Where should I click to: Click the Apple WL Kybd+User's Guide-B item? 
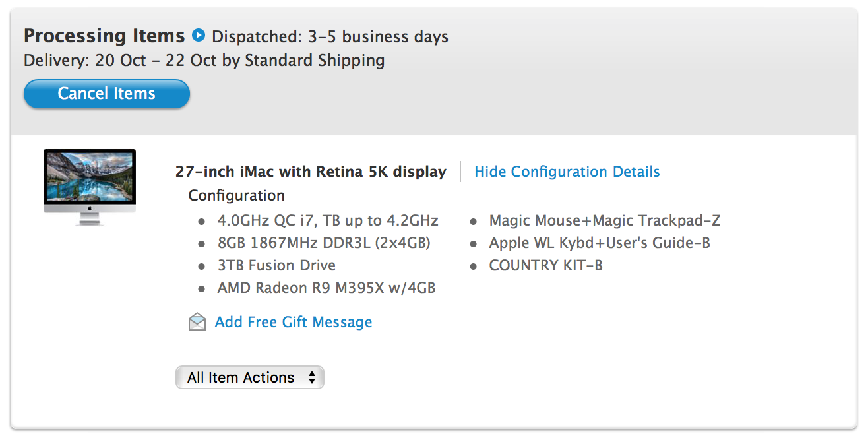[600, 243]
